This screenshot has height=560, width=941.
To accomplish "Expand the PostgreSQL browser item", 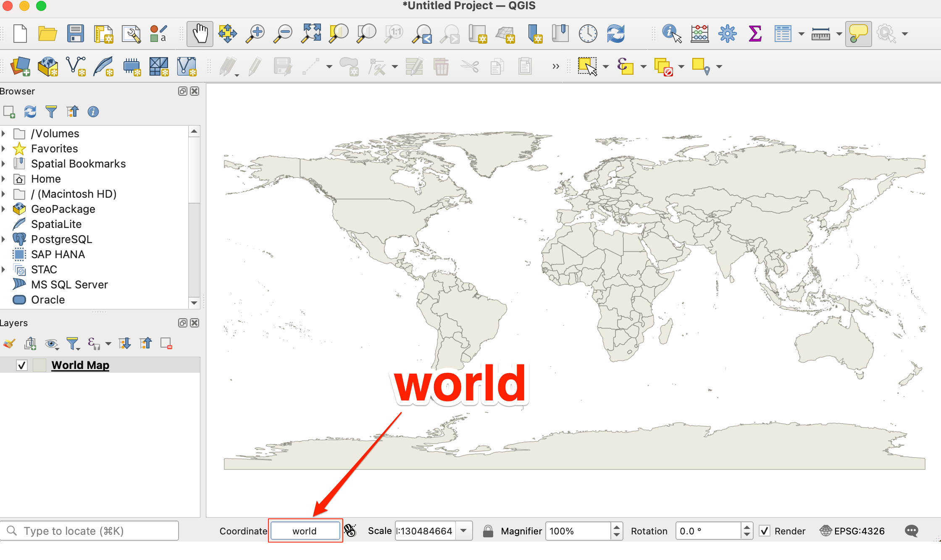I will point(4,239).
